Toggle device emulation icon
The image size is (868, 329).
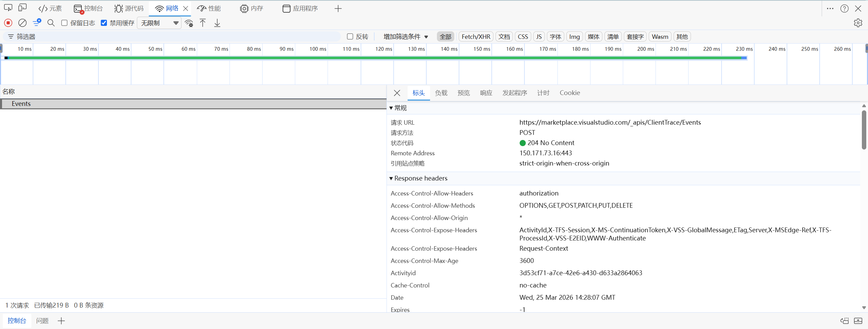tap(22, 8)
